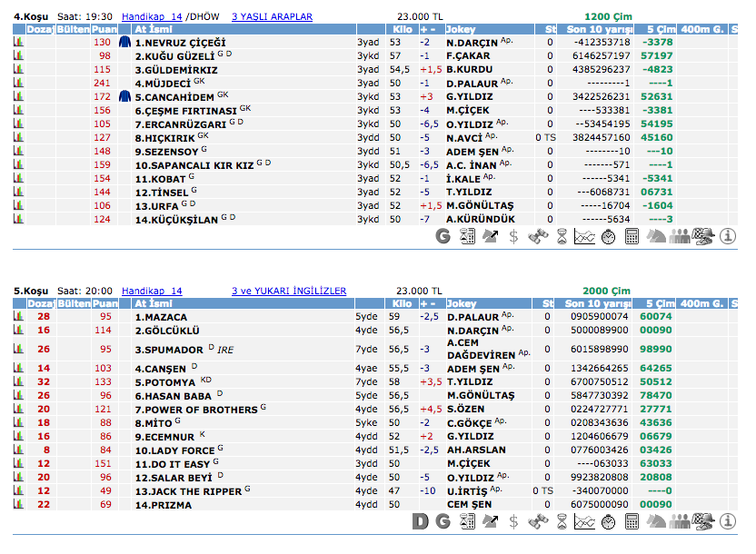
Task: Open the 3 ve YUKARI İNGİLİZLER link
Action: [288, 291]
